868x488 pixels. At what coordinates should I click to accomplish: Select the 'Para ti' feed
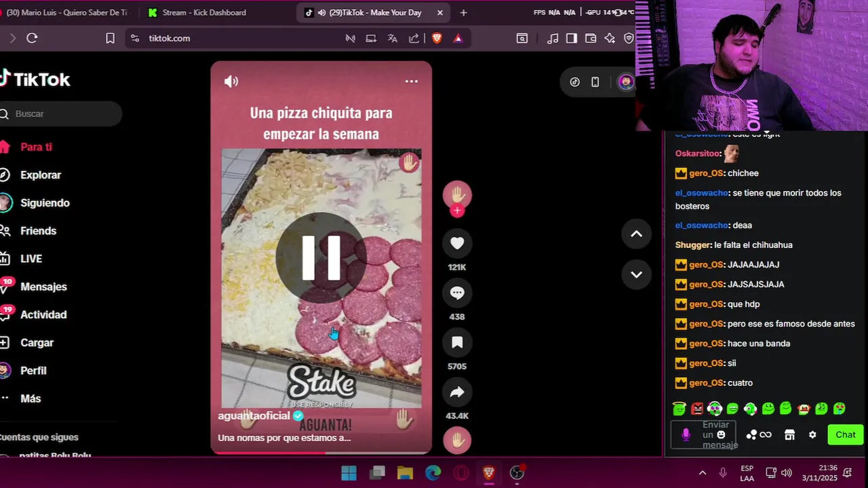tap(36, 147)
